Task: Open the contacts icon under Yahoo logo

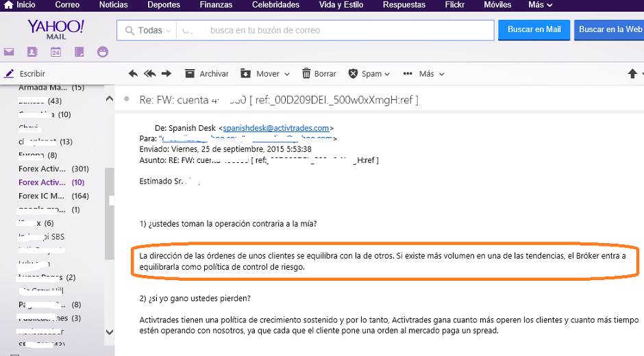Action: click(32, 52)
